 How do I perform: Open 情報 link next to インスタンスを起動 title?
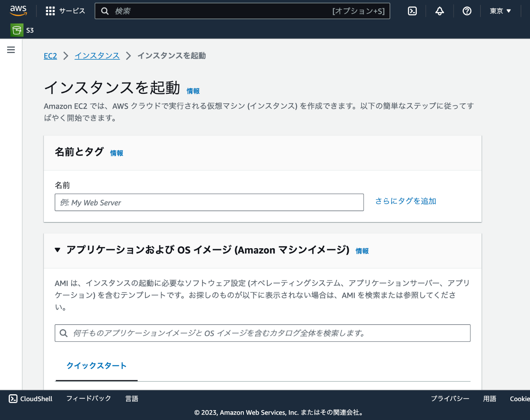click(193, 91)
